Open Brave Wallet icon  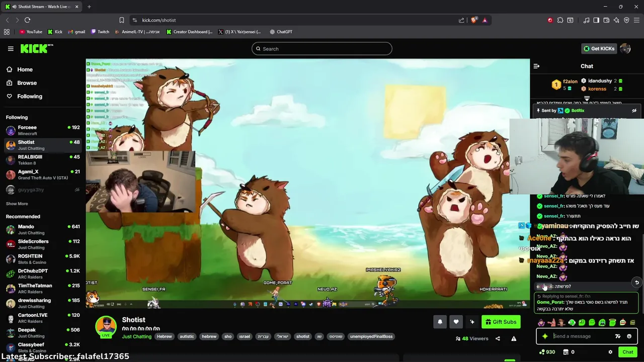point(606,20)
